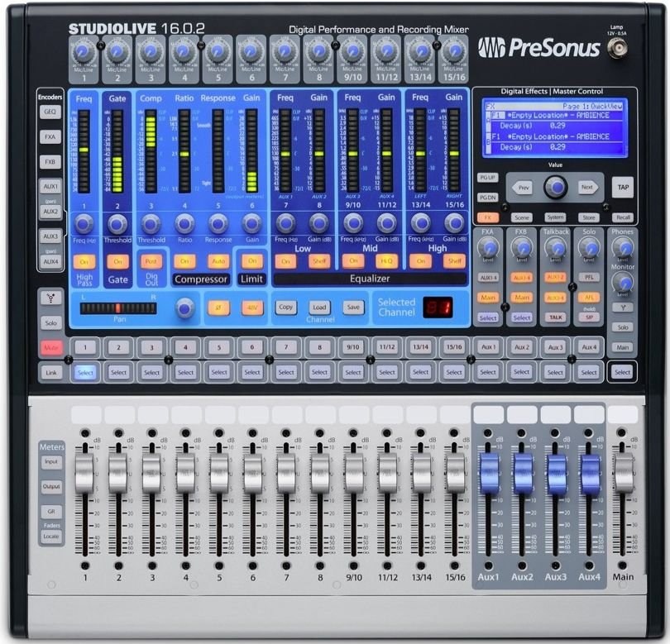This screenshot has width=670, height=644.
Task: Click the Value encoder knob
Action: pyautogui.click(x=556, y=187)
